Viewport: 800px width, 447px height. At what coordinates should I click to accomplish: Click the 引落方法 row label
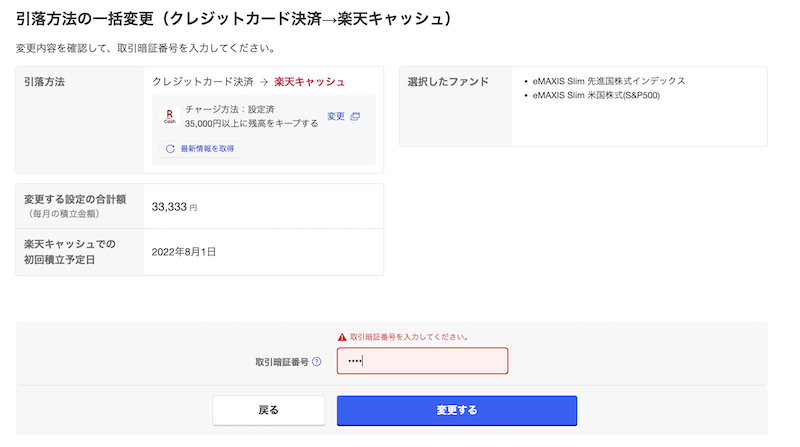pos(44,82)
